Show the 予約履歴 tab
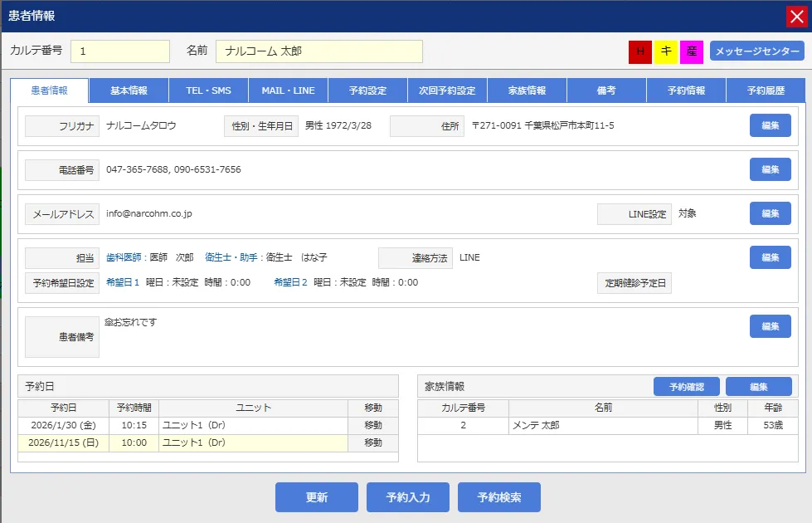812x523 pixels. (x=765, y=90)
